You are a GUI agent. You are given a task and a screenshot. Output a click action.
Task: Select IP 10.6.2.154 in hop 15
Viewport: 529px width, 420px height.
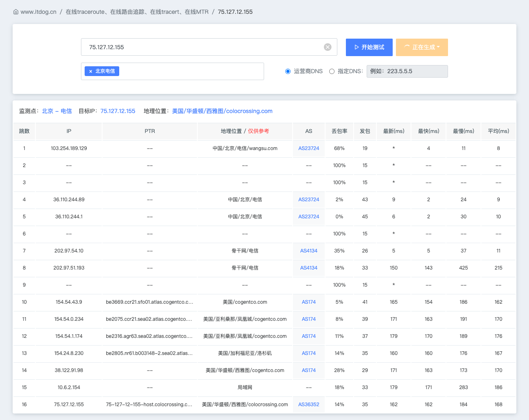point(69,387)
